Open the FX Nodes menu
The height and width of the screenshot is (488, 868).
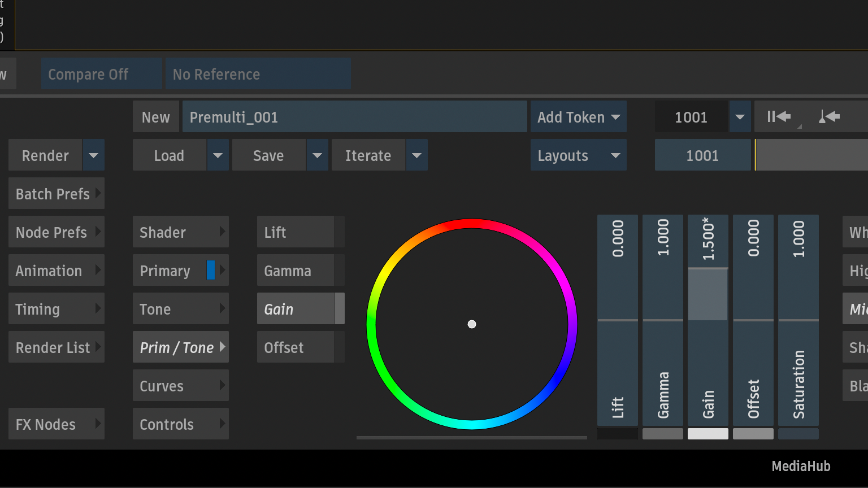(x=57, y=424)
